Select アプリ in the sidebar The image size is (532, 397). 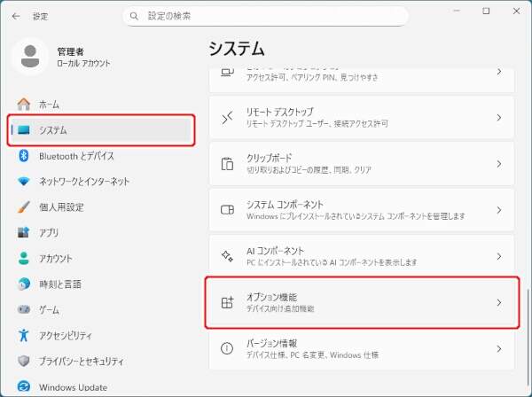coord(101,232)
